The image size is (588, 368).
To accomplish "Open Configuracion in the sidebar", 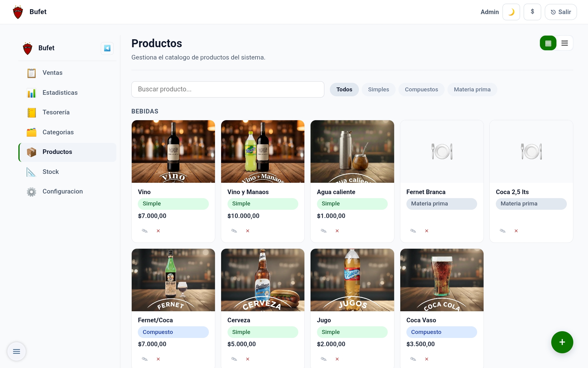I will [x=67, y=192].
